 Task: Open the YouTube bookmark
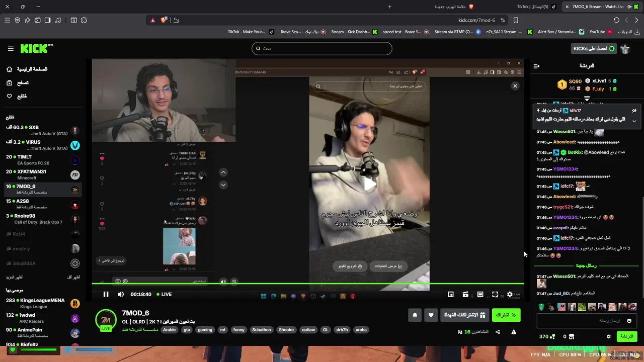pos(601,32)
